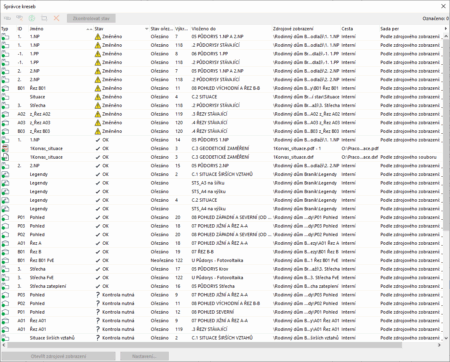
Task: Click the Podle zdrojového souboru cell
Action: (408, 157)
